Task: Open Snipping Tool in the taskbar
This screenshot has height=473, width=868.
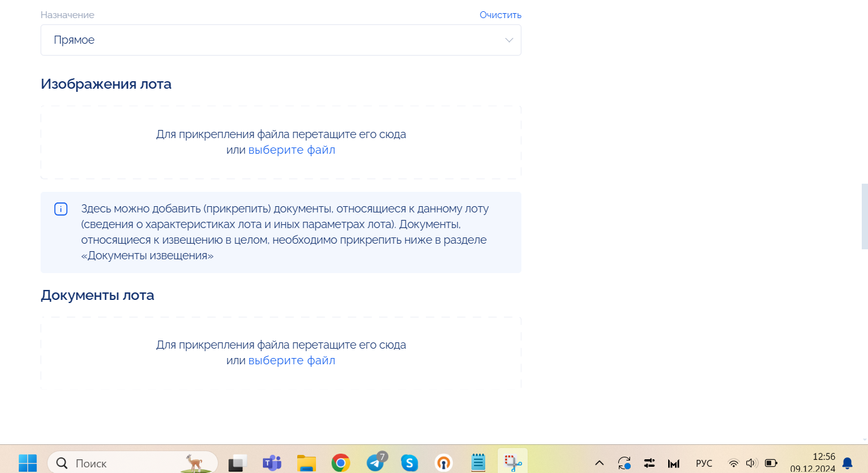Action: (x=513, y=463)
